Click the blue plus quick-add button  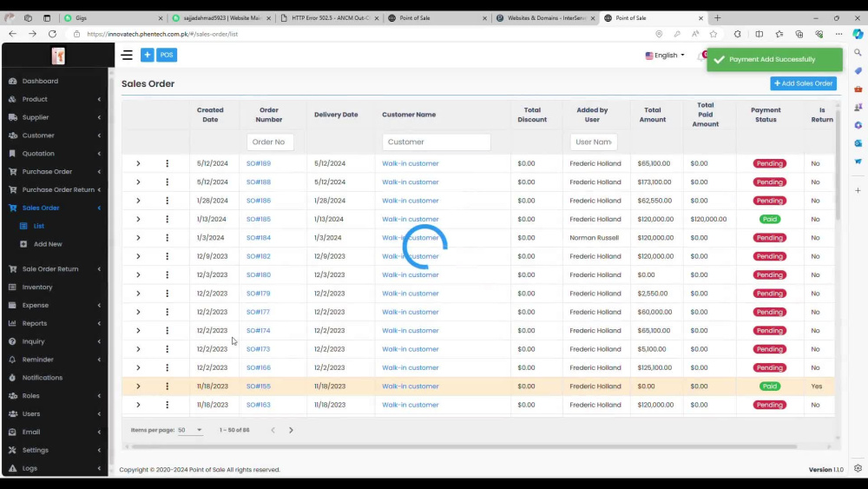coord(148,55)
